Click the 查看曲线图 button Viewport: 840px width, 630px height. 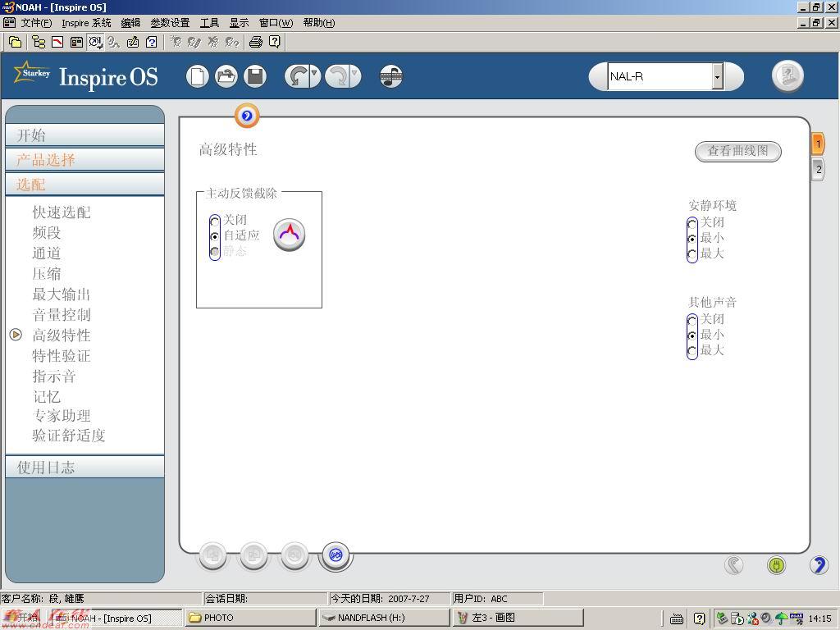[x=737, y=151]
